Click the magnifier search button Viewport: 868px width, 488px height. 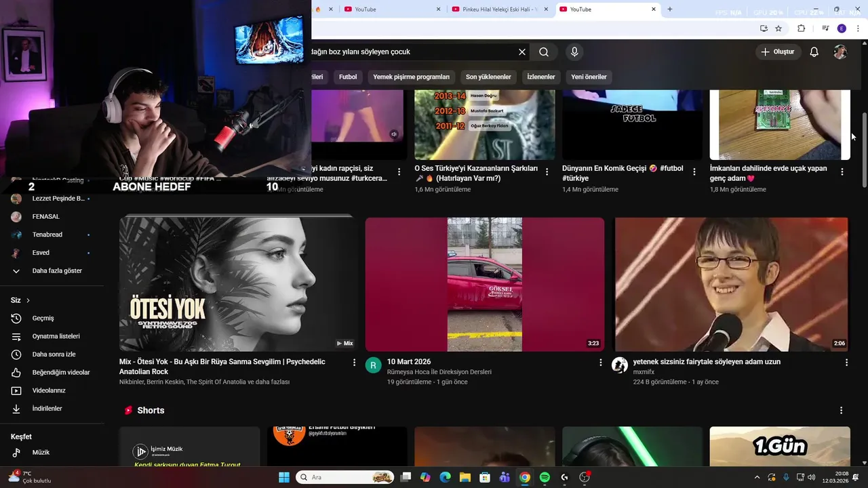click(x=544, y=52)
